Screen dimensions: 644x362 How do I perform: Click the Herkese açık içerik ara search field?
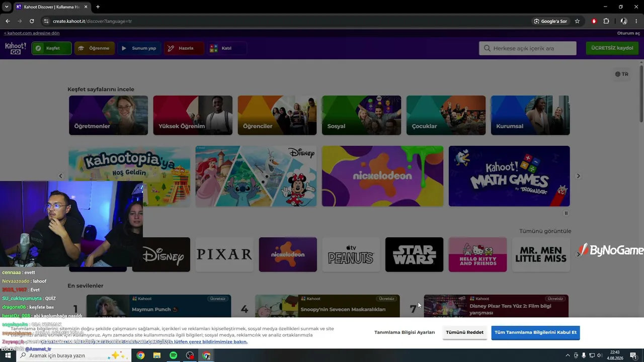(527, 48)
